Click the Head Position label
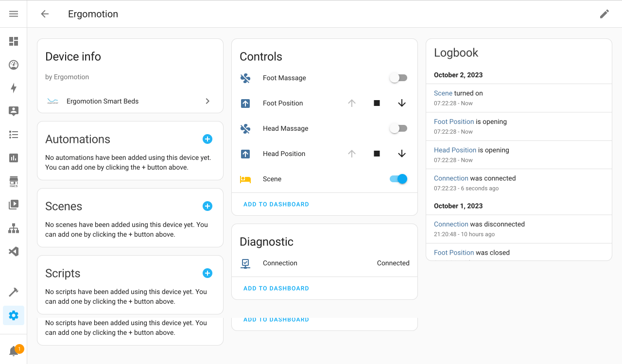Image resolution: width=622 pixels, height=364 pixels. 284,154
